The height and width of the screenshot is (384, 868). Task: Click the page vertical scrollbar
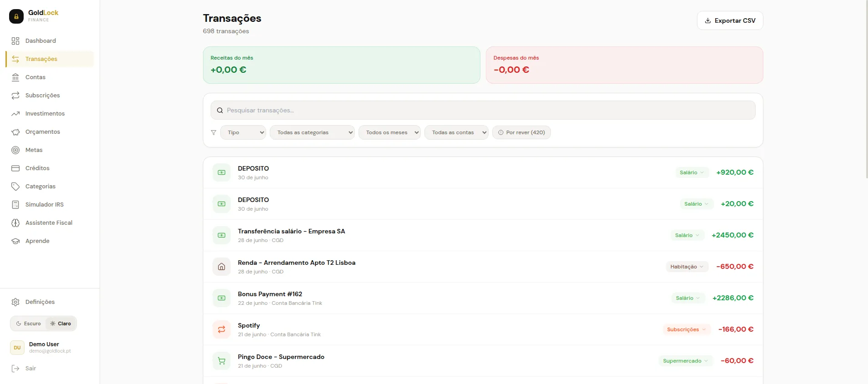(x=866, y=89)
